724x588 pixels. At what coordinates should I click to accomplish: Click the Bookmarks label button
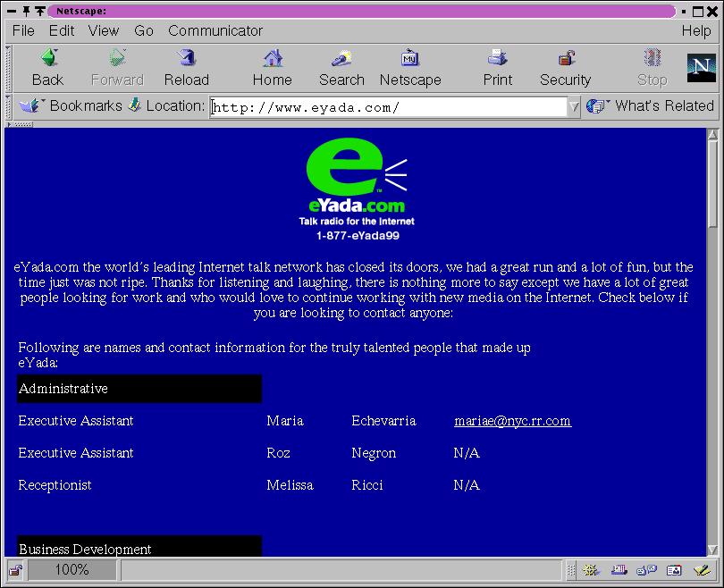(86, 105)
